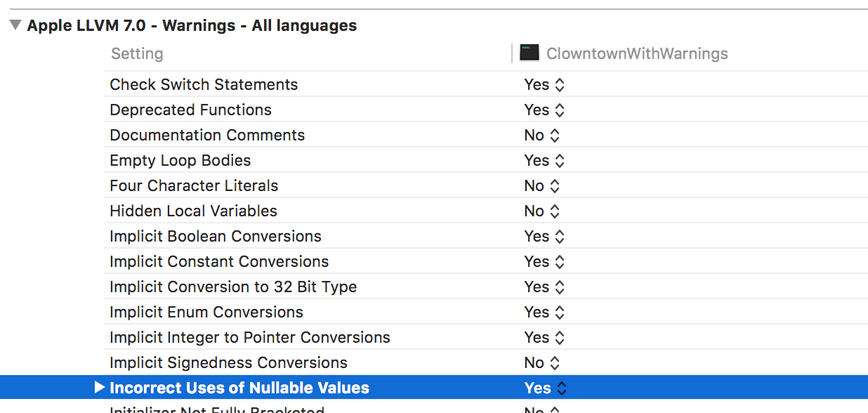868x413 pixels.
Task: Click the Setting column header
Action: (x=137, y=54)
